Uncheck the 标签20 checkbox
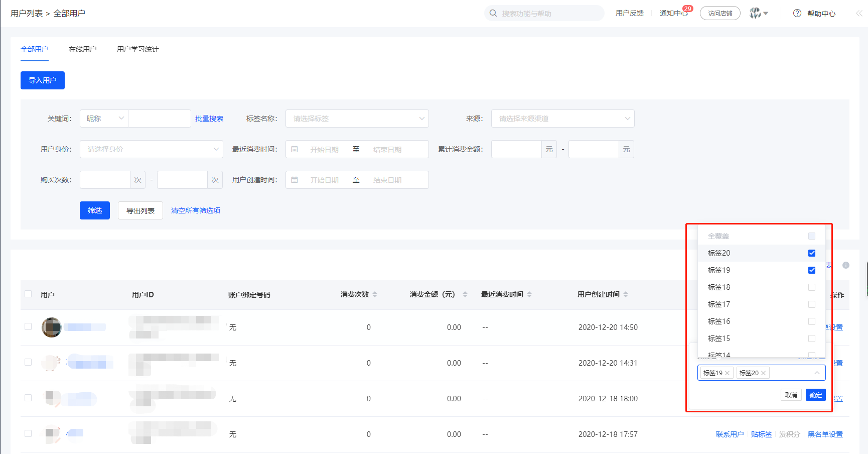Viewport: 868px width, 454px height. click(x=812, y=253)
